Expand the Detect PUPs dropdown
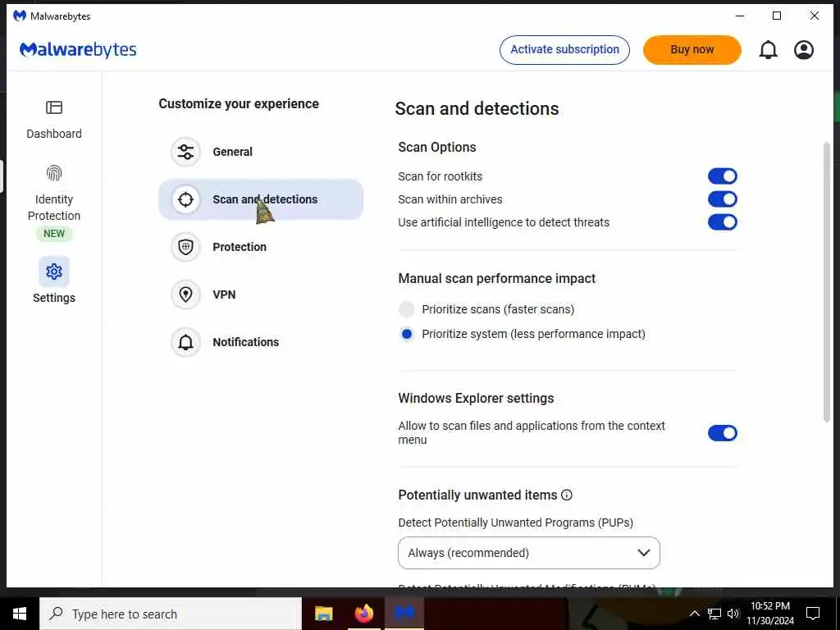 coord(529,553)
